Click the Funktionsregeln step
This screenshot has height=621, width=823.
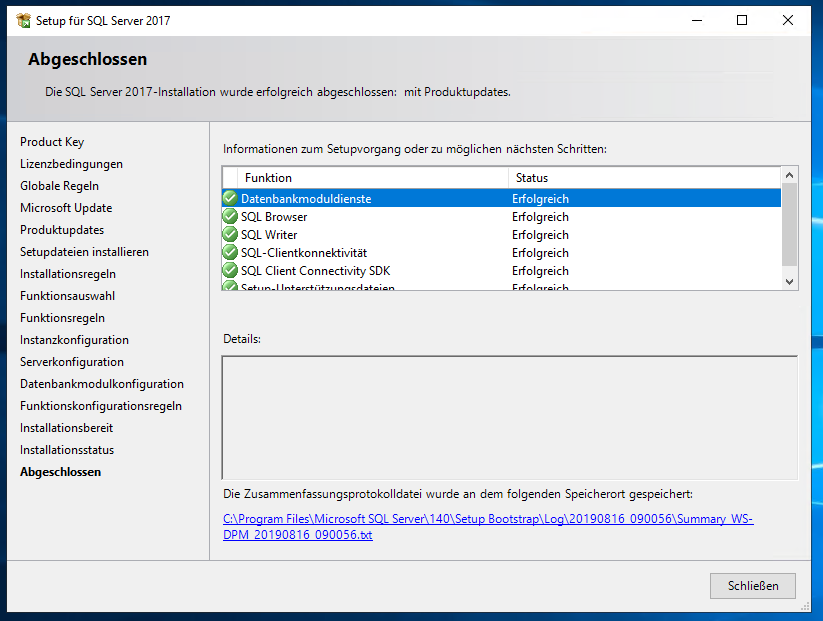(62, 318)
